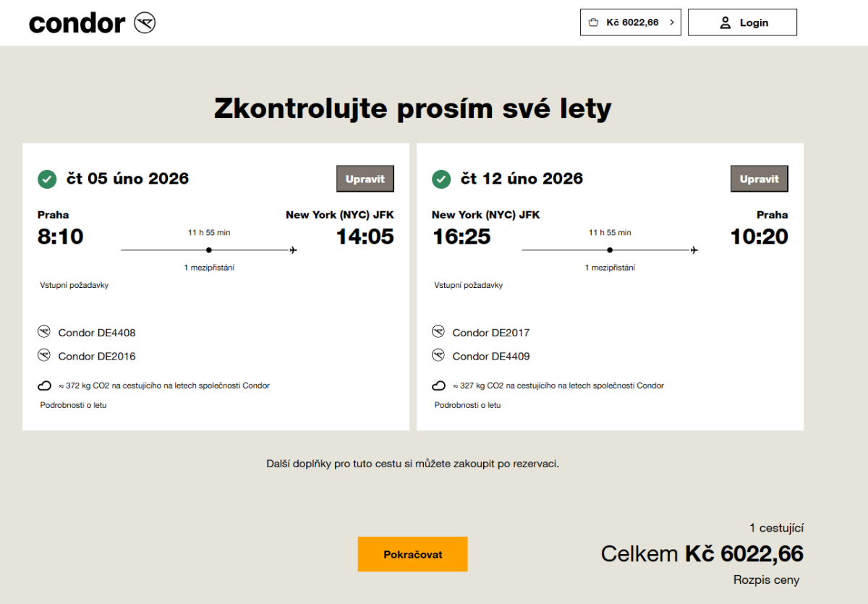Screen dimensions: 868x604
Task: Click the Condor airline icon beside DE4408
Action: pyautogui.click(x=44, y=332)
